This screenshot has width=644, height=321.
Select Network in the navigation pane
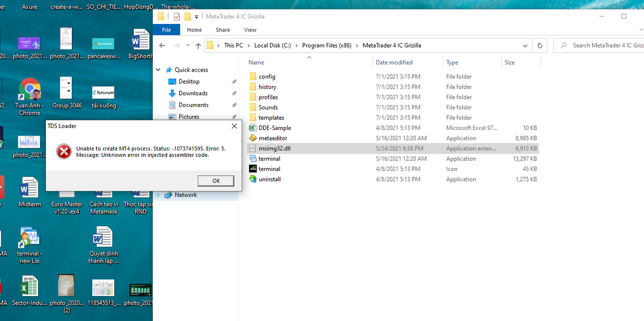pos(186,195)
